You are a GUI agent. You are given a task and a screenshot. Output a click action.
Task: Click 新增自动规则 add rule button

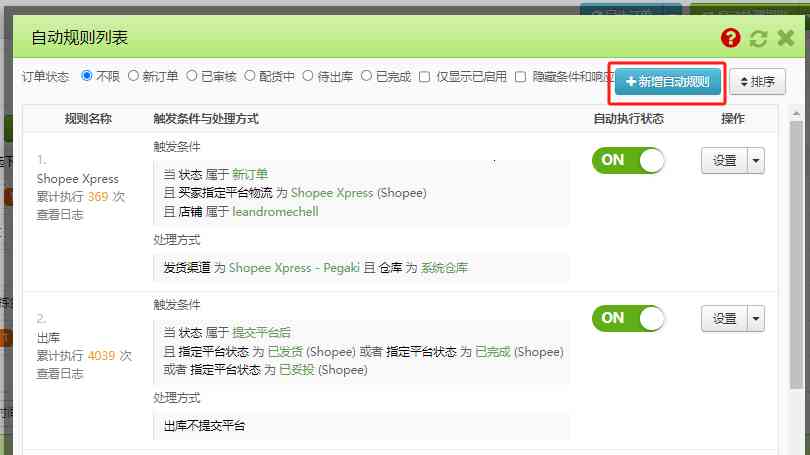[668, 82]
